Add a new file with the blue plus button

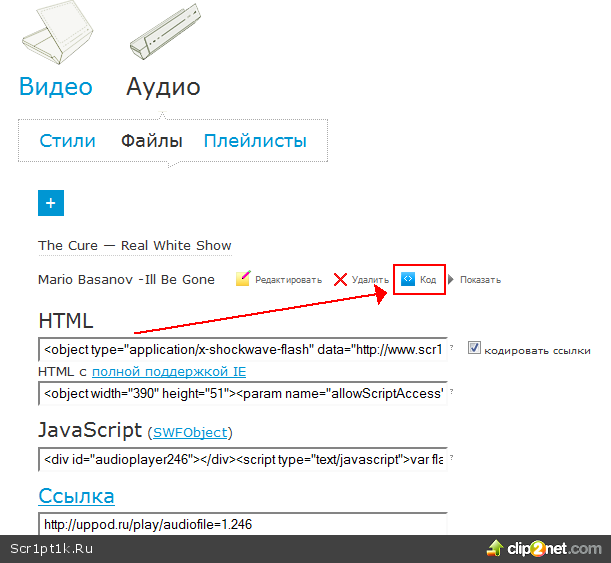[51, 203]
